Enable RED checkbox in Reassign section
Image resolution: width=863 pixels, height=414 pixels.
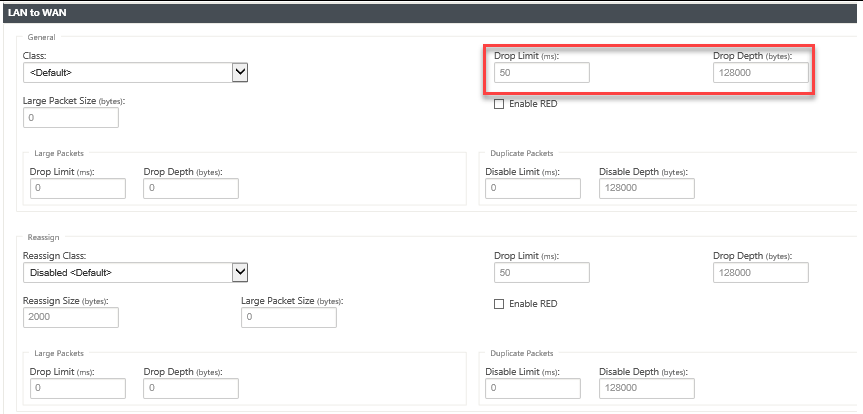point(499,304)
